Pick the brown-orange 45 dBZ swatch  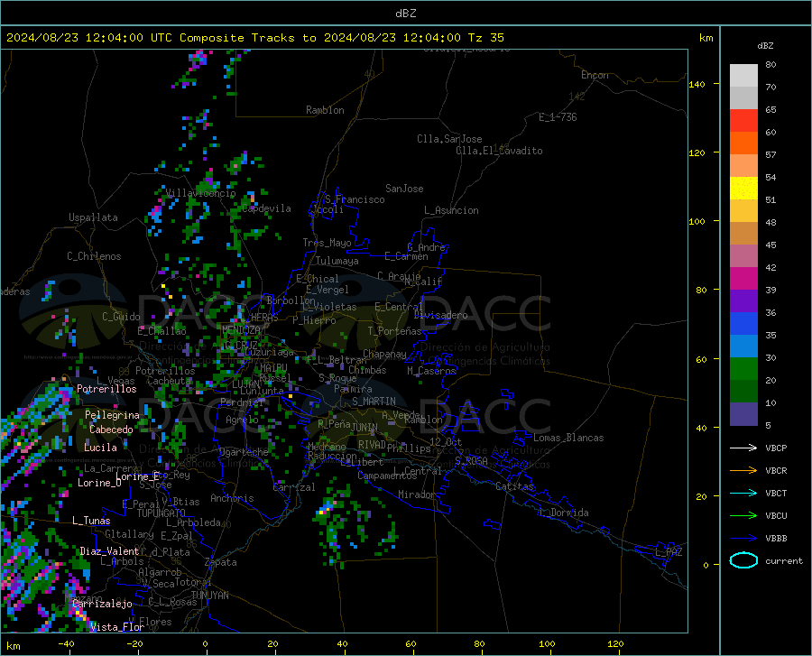[x=743, y=234]
